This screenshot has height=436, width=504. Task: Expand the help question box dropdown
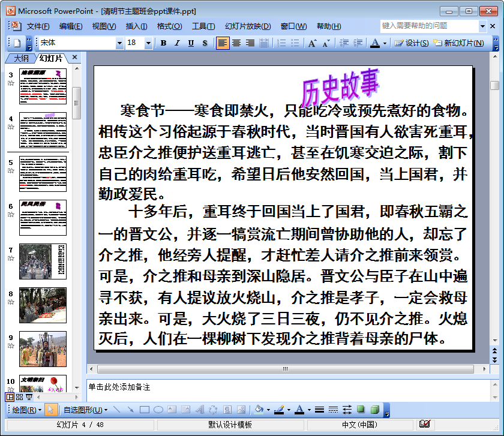pos(482,26)
